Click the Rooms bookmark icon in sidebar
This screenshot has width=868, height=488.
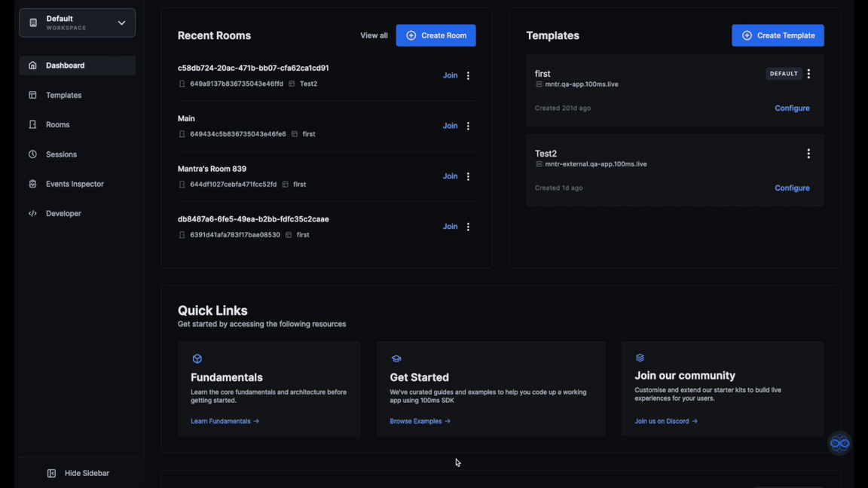[x=32, y=125]
